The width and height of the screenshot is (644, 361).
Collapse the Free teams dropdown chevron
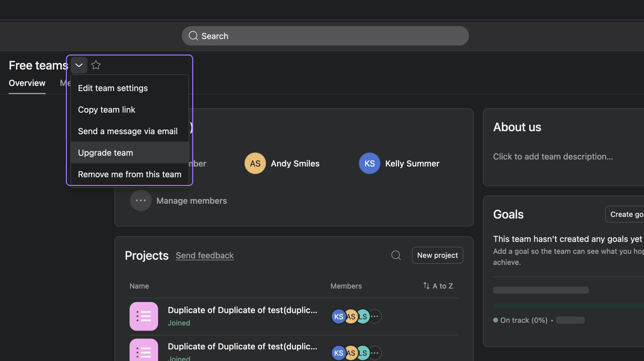(79, 65)
